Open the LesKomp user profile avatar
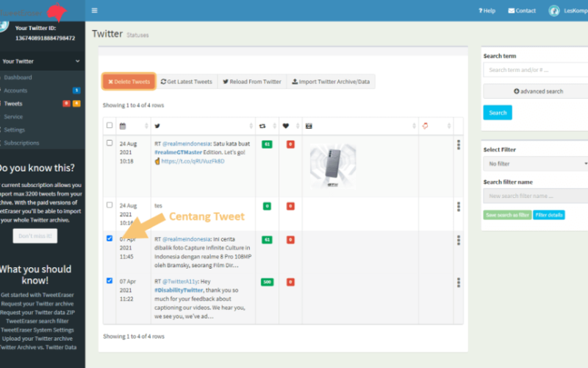The height and width of the screenshot is (368, 588). click(554, 10)
